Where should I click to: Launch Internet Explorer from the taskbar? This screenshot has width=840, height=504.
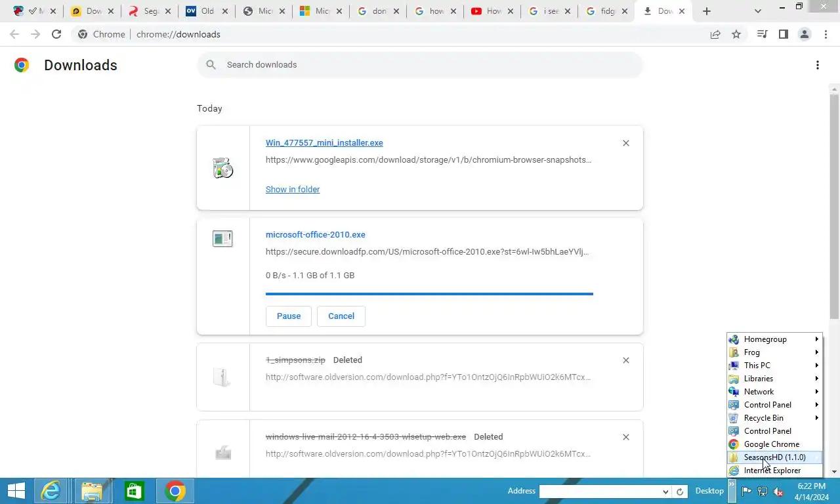click(x=51, y=491)
